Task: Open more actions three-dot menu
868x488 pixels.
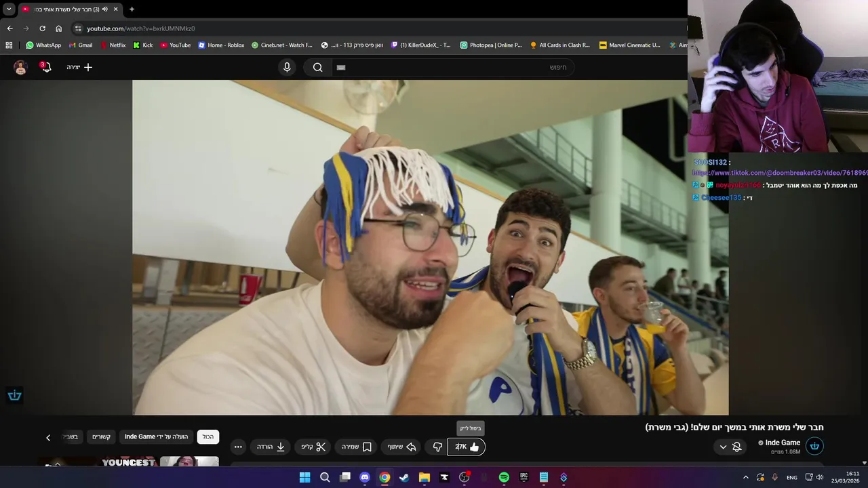Action: point(238,447)
